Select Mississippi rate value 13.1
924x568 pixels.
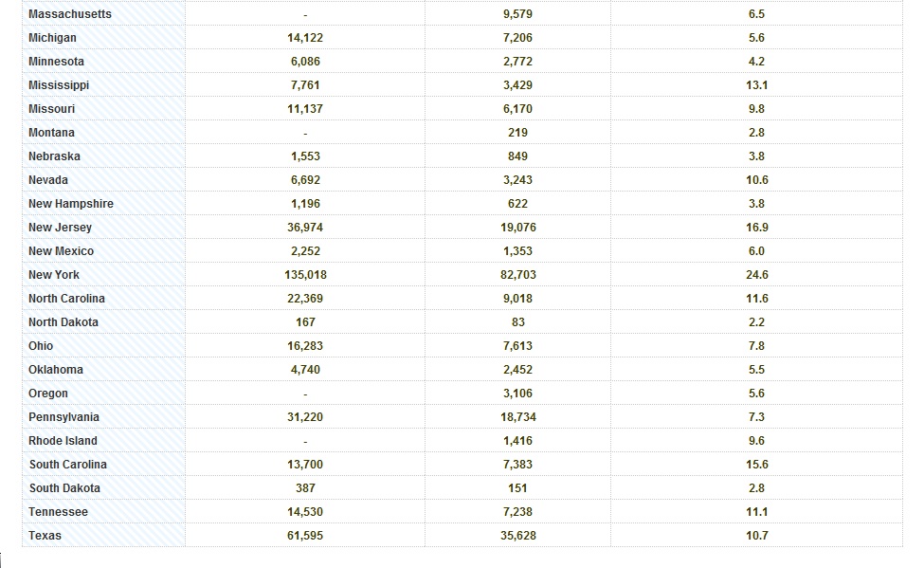[x=756, y=85]
